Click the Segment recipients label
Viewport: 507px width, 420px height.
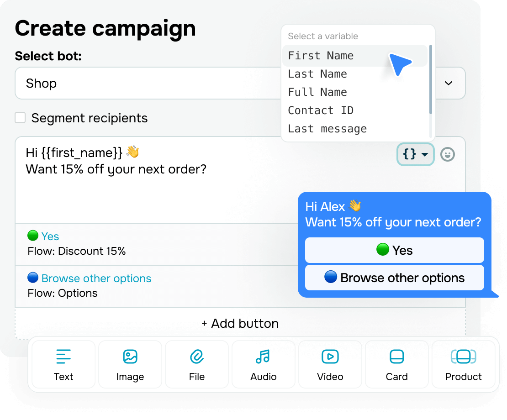coord(90,118)
